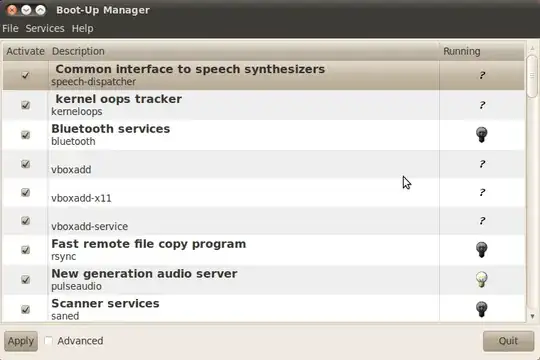This screenshot has height=360, width=540.
Task: Click the Apply button
Action: coord(21,341)
